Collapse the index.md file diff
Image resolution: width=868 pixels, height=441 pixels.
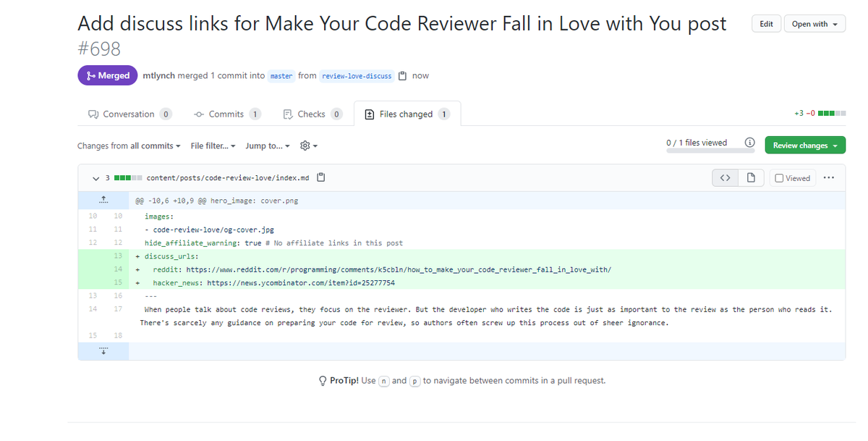[95, 177]
